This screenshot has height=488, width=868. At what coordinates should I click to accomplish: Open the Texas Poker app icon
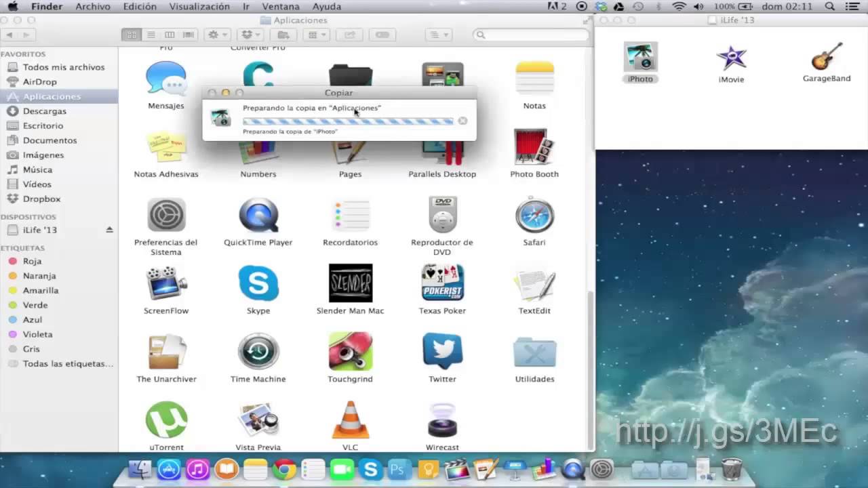click(442, 283)
